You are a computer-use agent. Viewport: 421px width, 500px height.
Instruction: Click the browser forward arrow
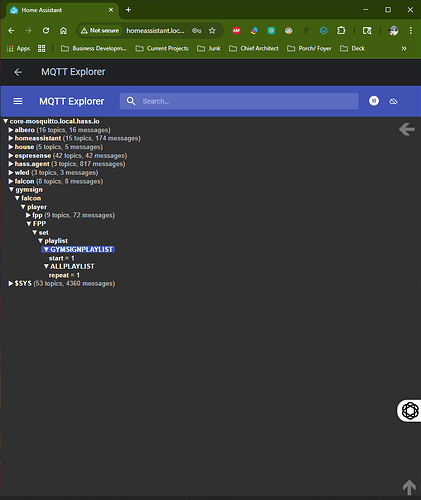click(x=29, y=31)
